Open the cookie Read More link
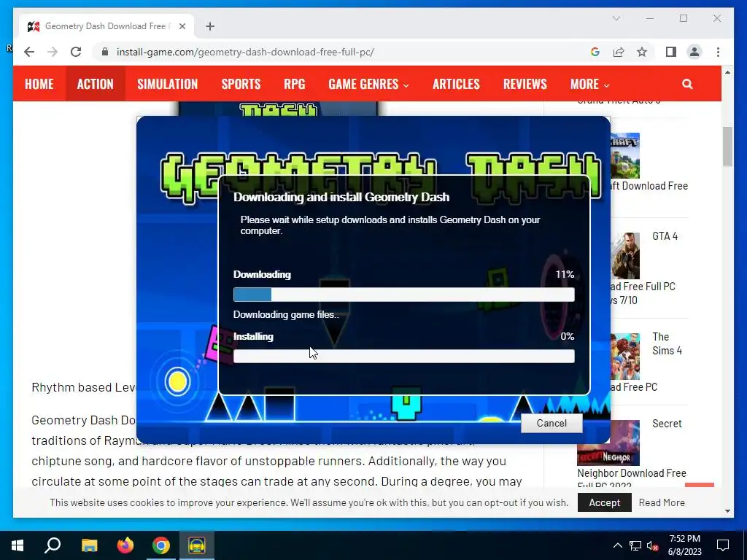This screenshot has width=747, height=560. point(662,502)
